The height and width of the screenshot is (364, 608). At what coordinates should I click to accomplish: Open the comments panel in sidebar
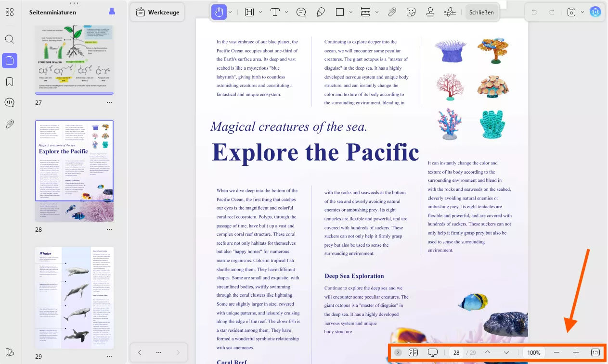[10, 102]
